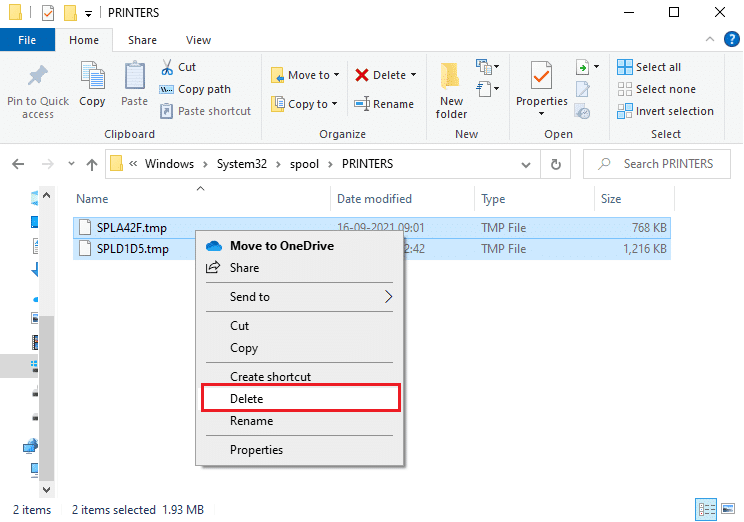Expand the address bar history chevron
The image size is (744, 522).
526,165
